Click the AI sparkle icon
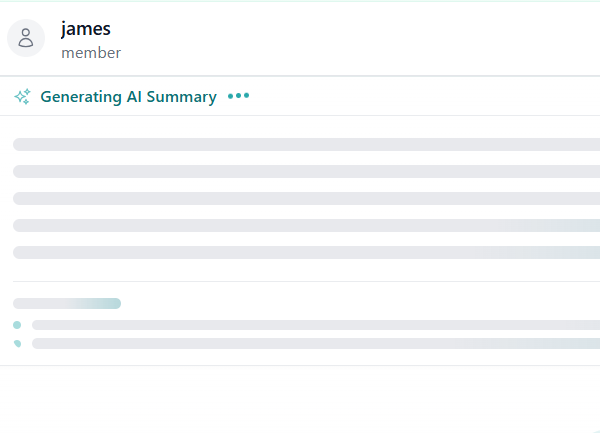The height and width of the screenshot is (433, 600). (22, 97)
